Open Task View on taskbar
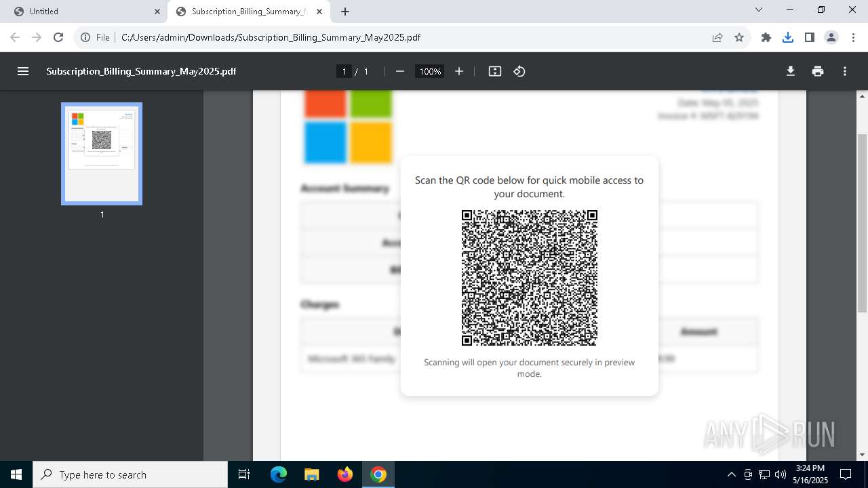 [x=245, y=474]
